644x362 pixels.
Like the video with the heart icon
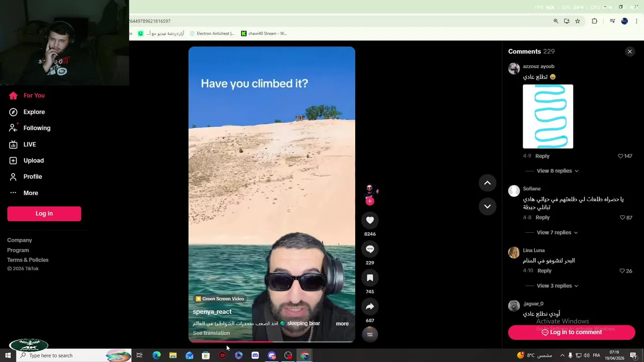370,220
